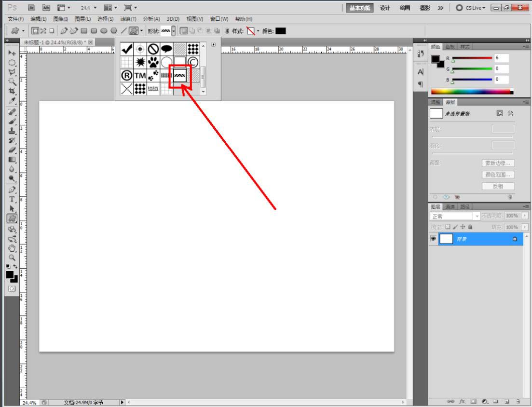
Task: Select the Eraser tool
Action: pos(12,149)
